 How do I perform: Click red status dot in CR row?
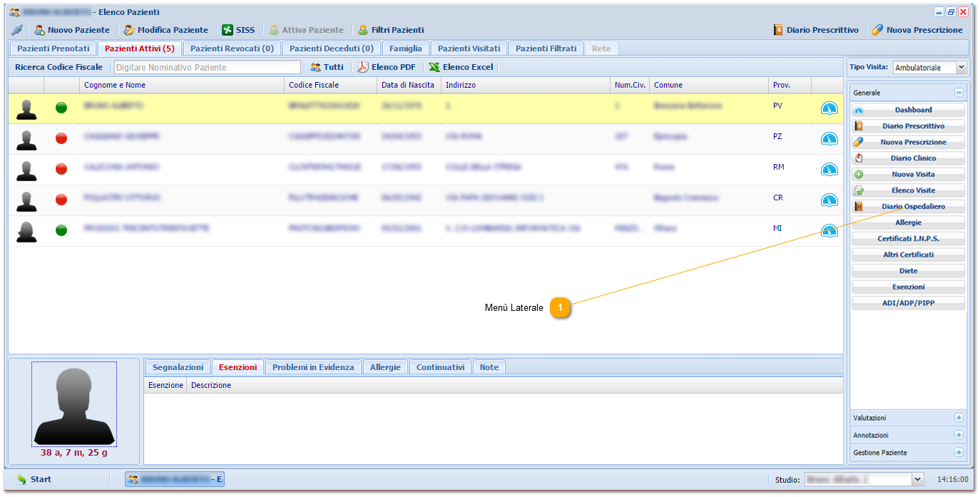(x=61, y=200)
